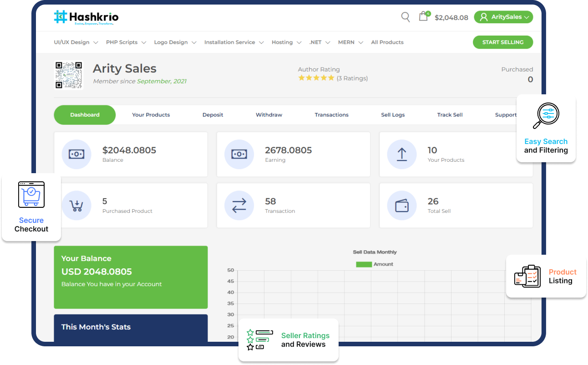This screenshot has height=365, width=588.
Task: Click the Arity Sales QR code image
Action: (69, 75)
